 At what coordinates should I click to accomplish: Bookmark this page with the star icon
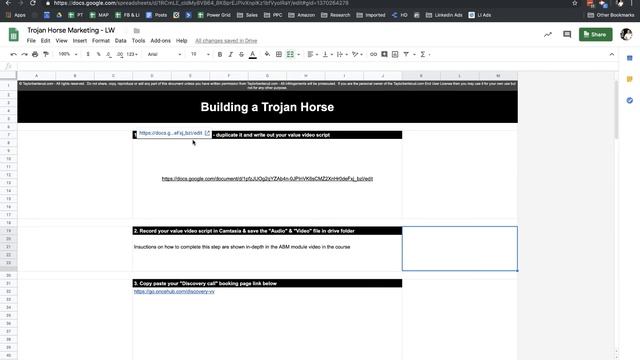coord(575,3)
